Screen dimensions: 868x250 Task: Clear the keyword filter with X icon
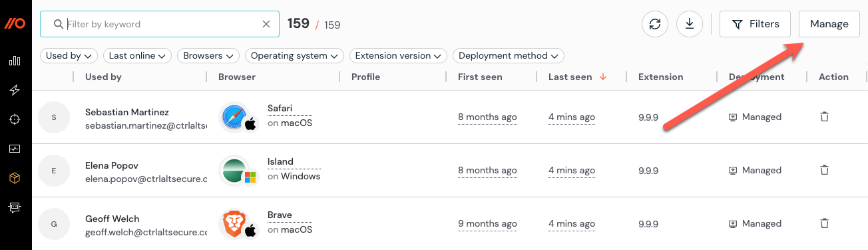266,24
